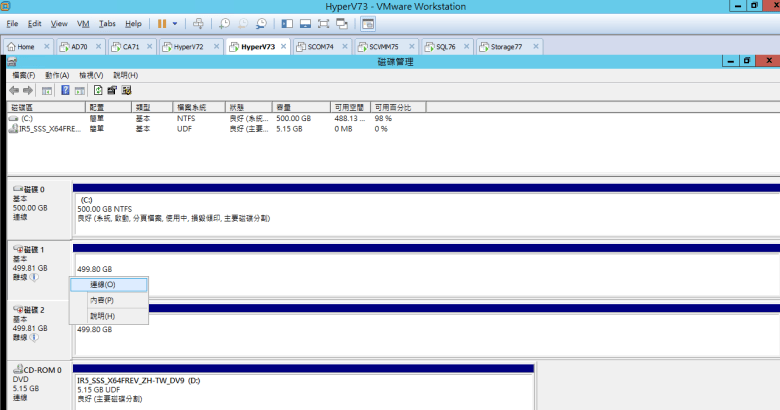780x410 pixels.
Task: Take a snapshot using the clock icon
Action: pos(224,22)
